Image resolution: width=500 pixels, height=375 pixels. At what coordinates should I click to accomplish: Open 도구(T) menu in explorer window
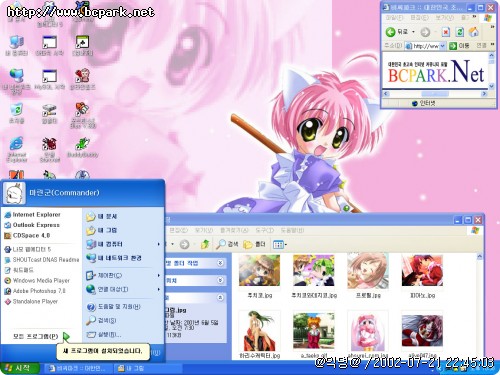(265, 230)
